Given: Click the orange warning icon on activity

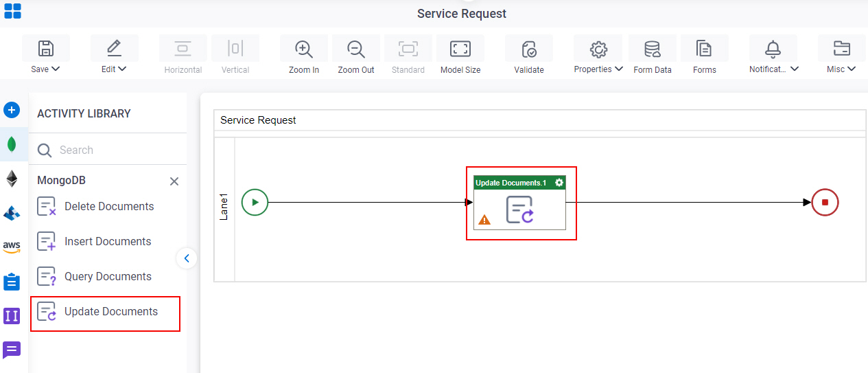Looking at the screenshot, I should 484,220.
